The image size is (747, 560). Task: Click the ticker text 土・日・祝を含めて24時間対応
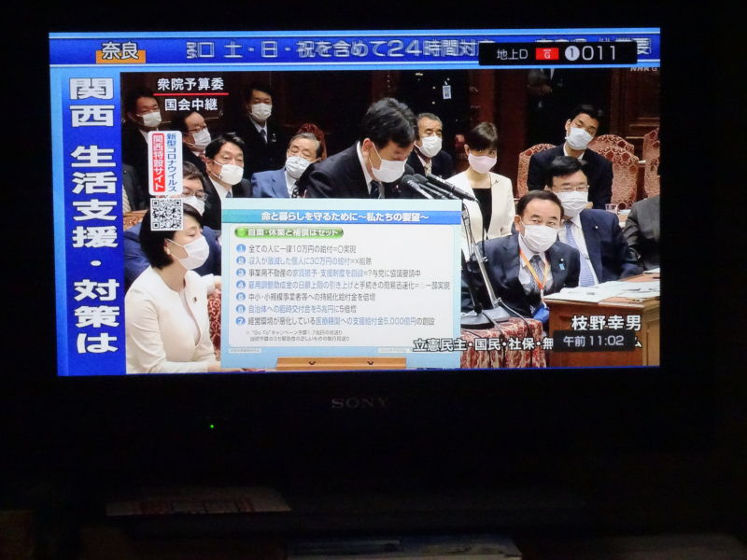pos(350,49)
